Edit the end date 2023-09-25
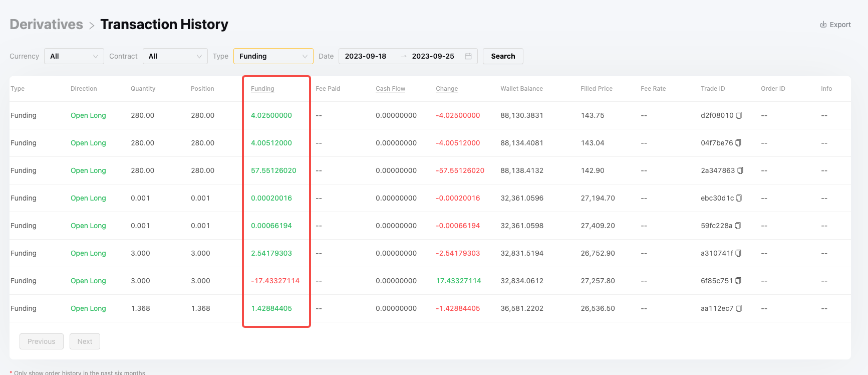The height and width of the screenshot is (375, 868). pyautogui.click(x=433, y=56)
